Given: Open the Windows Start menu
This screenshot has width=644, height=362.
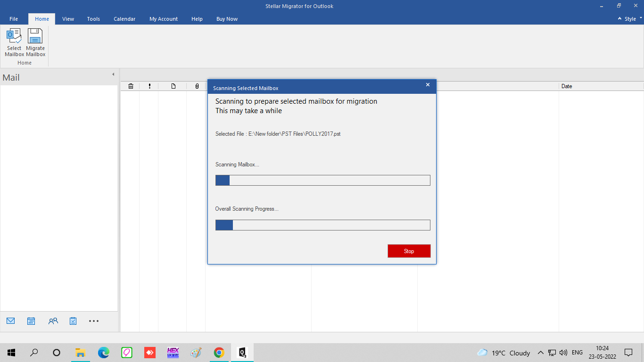Looking at the screenshot, I should pyautogui.click(x=11, y=353).
